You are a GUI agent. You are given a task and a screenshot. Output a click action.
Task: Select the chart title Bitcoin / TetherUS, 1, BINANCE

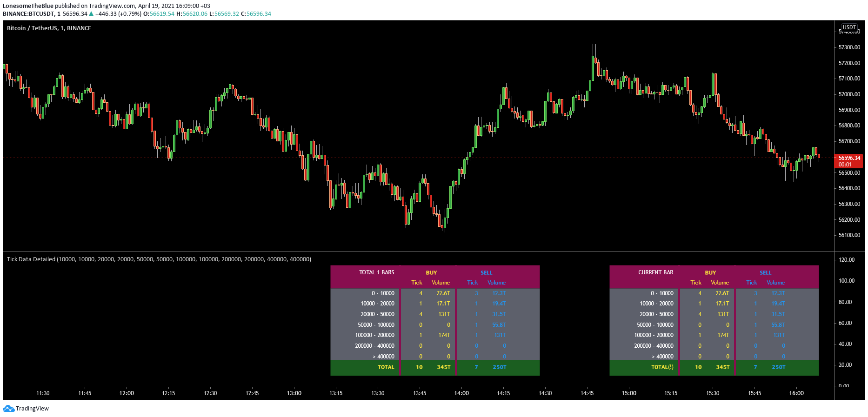49,28
